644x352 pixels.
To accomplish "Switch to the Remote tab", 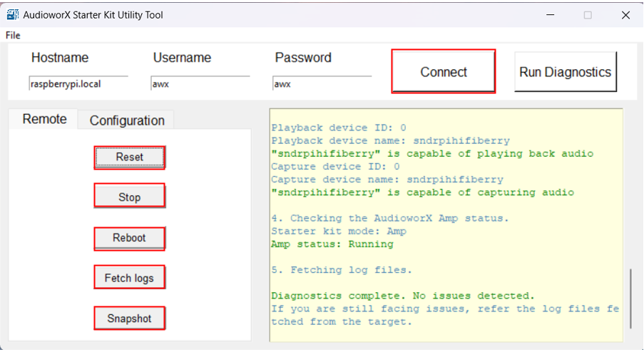I will coord(44,119).
